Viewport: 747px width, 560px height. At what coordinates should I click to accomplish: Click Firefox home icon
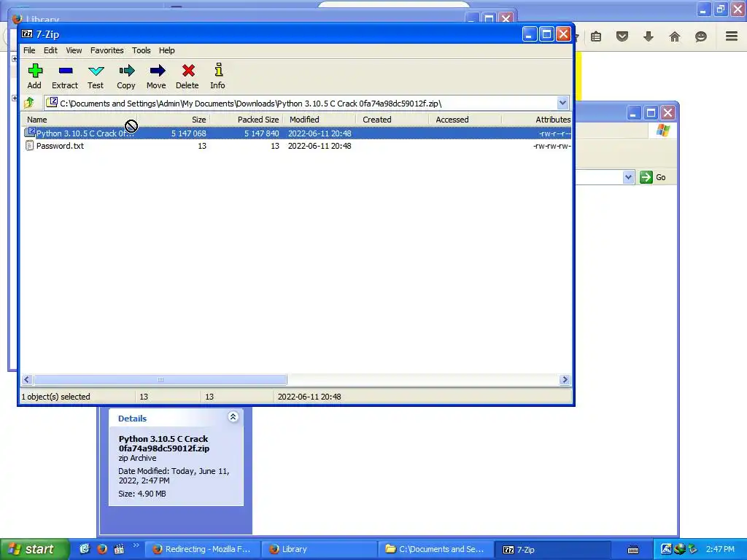point(675,36)
